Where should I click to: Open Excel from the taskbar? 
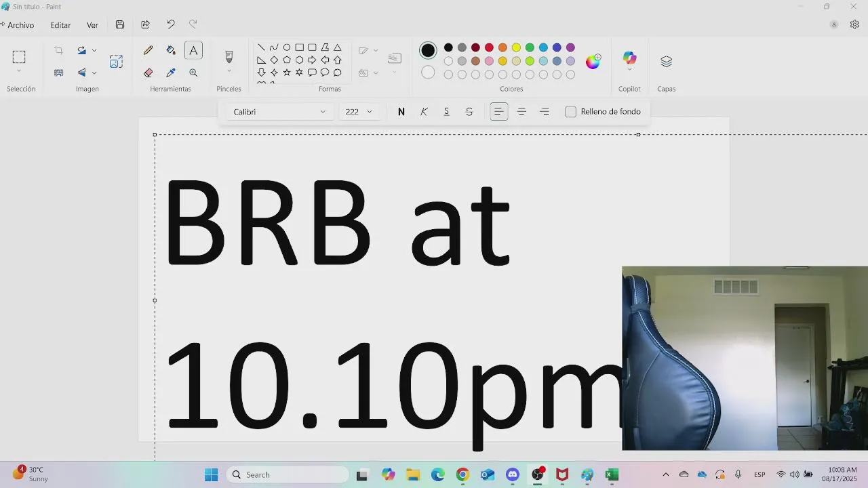[x=612, y=474]
